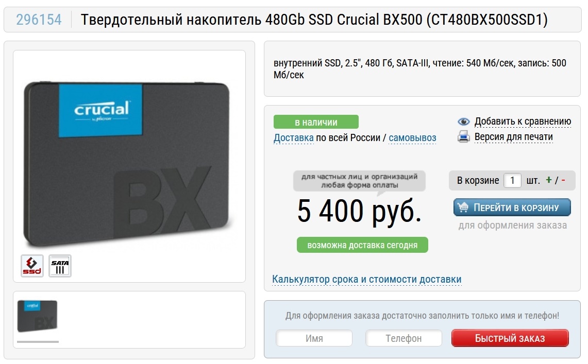Click the eye icon for comparison
This screenshot has width=588, height=364.
464,122
